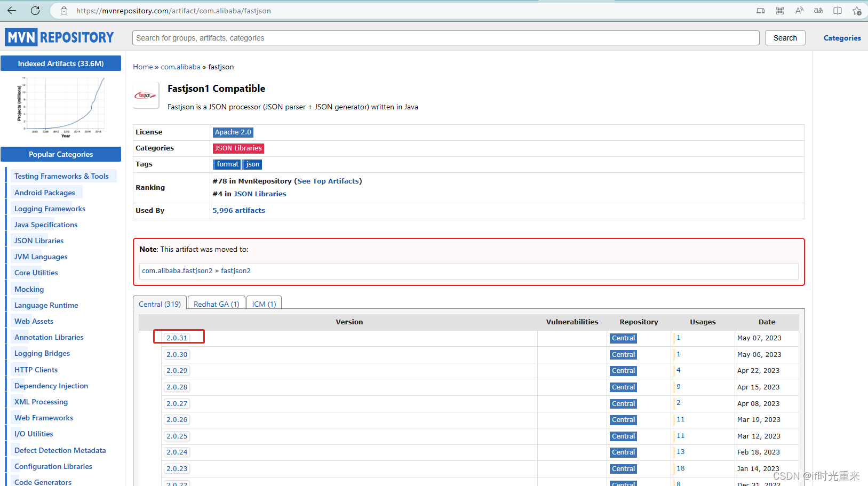Open Web Assets category

click(x=34, y=321)
